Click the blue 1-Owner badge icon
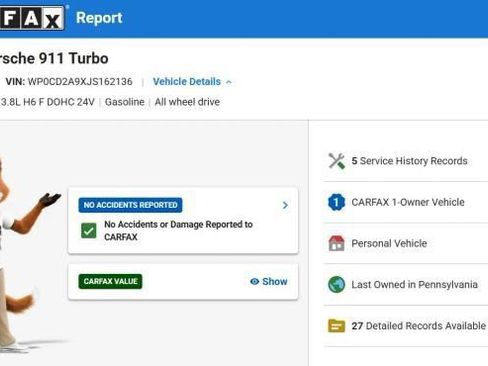 pos(336,202)
